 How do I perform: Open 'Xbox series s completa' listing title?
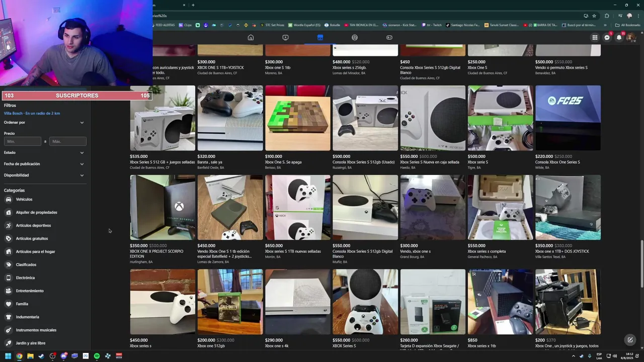pyautogui.click(x=487, y=251)
